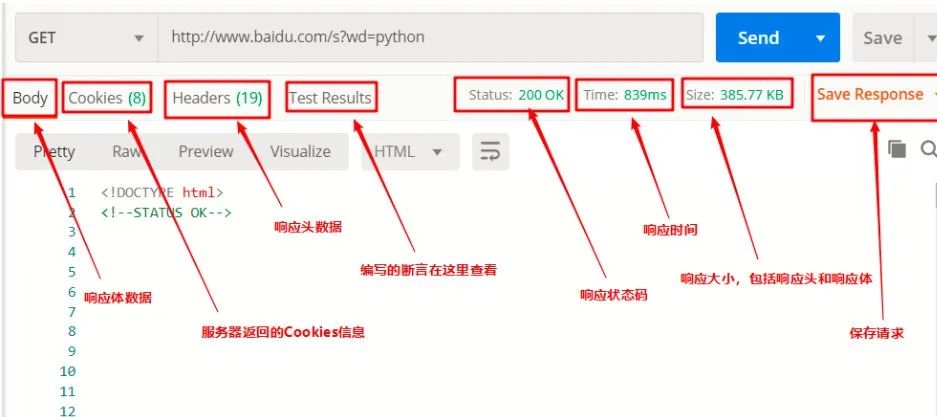Select the Pretty view mode
This screenshot has height=417, width=937.
click(54, 152)
